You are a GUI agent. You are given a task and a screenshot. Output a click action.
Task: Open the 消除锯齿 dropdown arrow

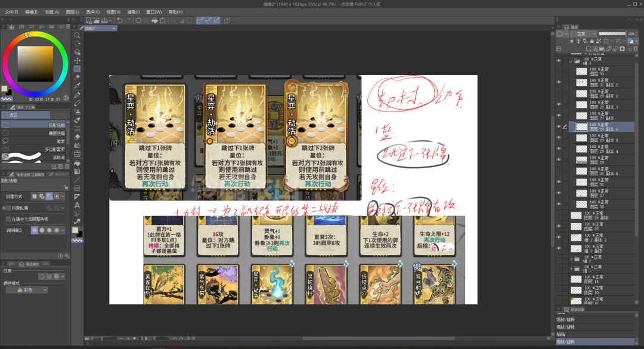click(63, 230)
